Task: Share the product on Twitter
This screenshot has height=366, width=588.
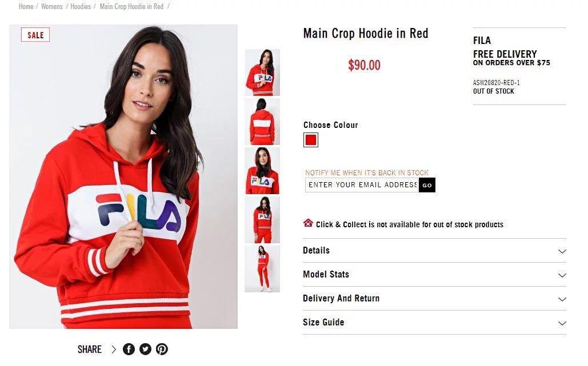Action: [145, 349]
